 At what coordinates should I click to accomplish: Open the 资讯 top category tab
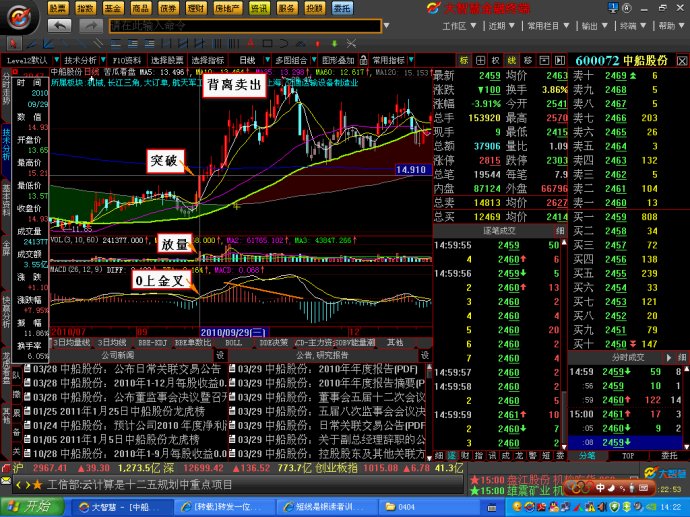pyautogui.click(x=259, y=8)
